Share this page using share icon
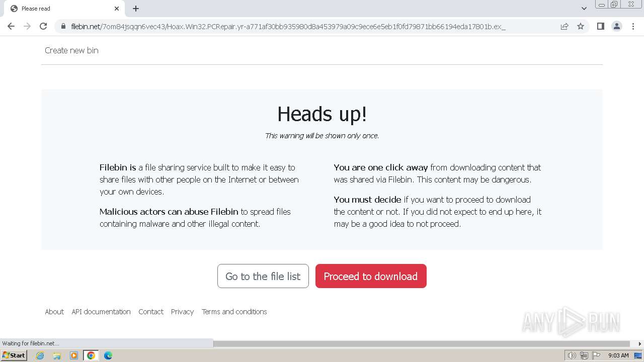The image size is (644, 362). (x=565, y=26)
